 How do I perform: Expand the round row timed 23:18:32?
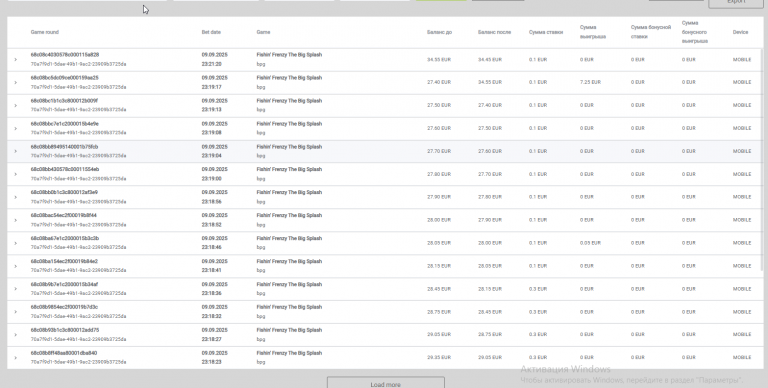point(16,312)
